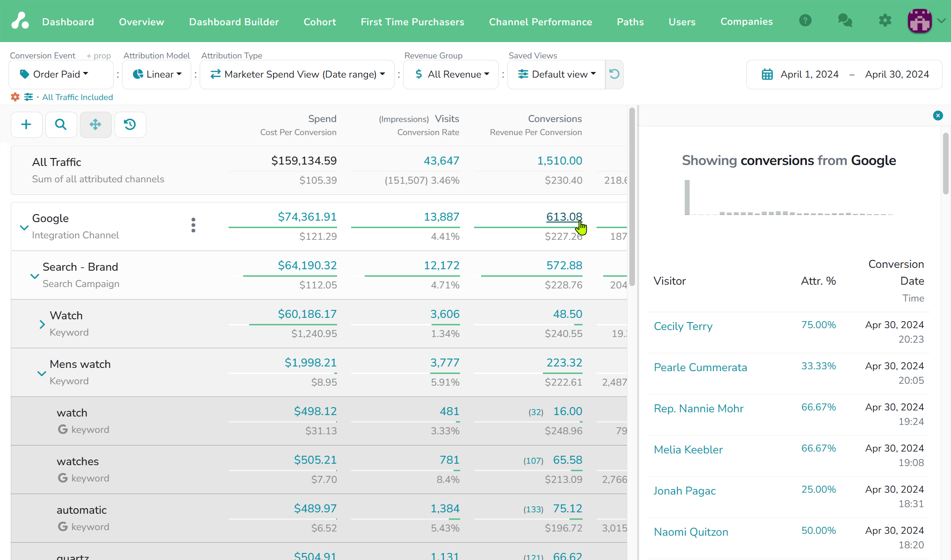Viewport: 951px width, 560px height.
Task: Click the history clock toolbar icon
Action: [x=130, y=124]
